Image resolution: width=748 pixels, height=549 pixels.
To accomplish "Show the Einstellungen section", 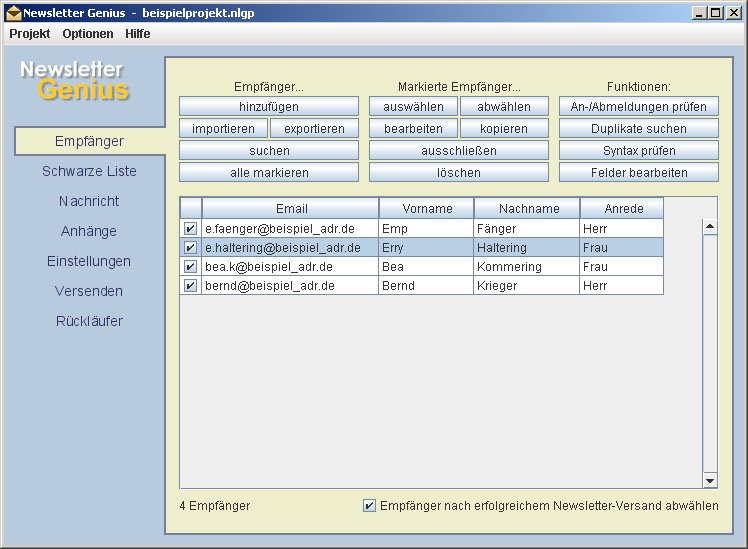I will (89, 261).
